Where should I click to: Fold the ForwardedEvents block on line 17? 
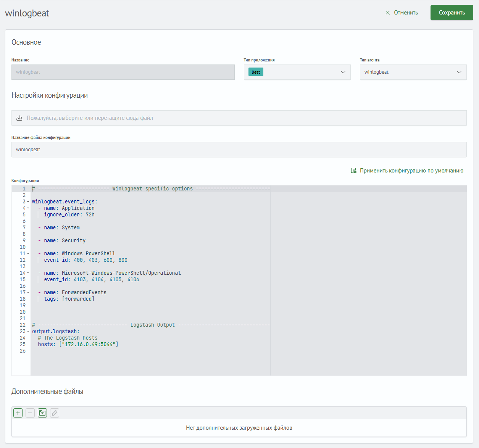(x=28, y=293)
